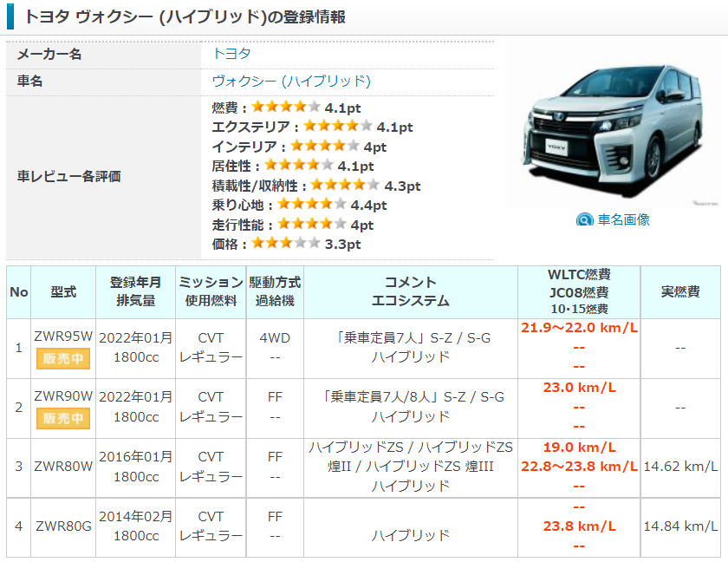
Task: Click the page heading トヨタ ヴォクシー登録情報
Action: pyautogui.click(x=185, y=16)
